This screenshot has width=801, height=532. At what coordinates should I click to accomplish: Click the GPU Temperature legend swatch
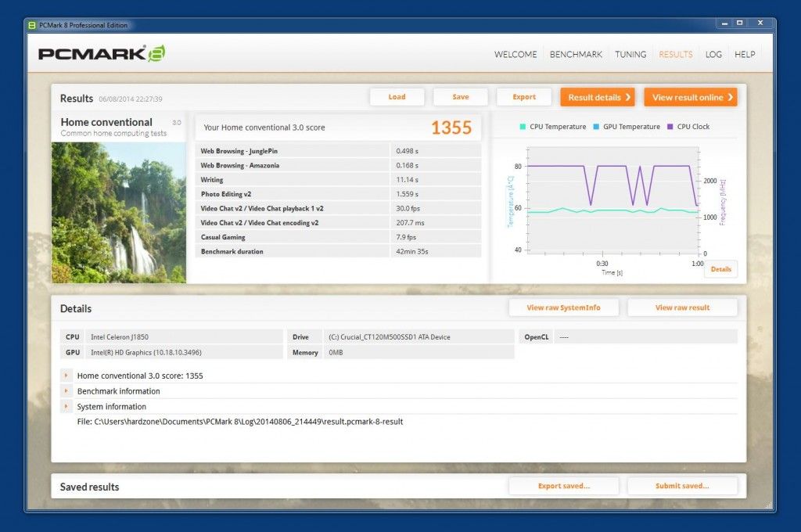tap(596, 127)
